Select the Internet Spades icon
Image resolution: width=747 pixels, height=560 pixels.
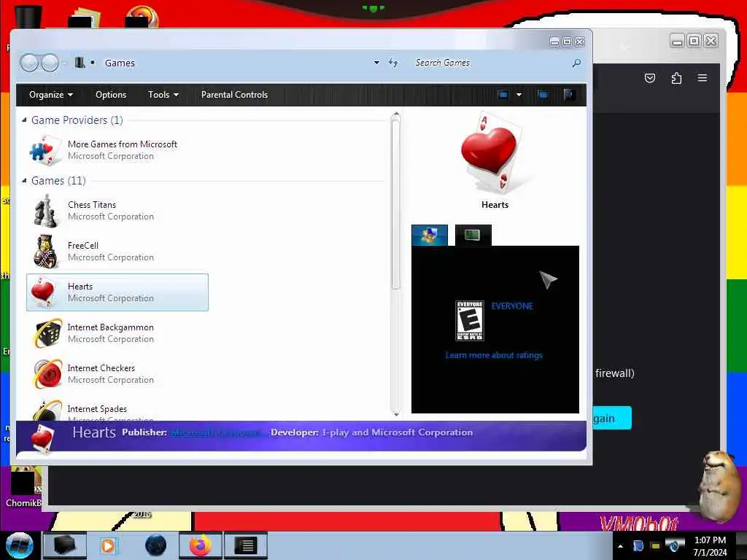coord(47,410)
